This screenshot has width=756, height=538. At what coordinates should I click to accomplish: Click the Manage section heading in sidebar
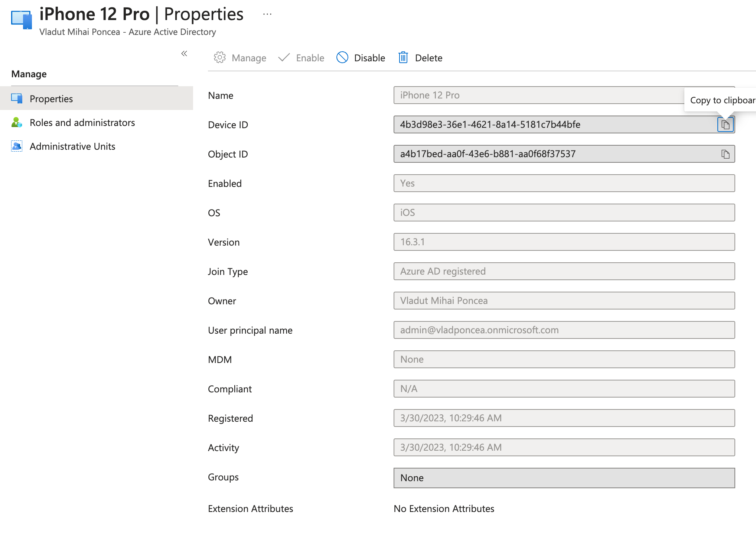29,74
